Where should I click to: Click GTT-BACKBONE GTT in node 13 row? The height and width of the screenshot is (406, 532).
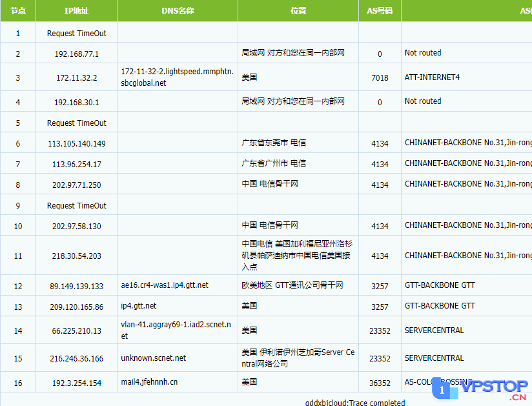[x=440, y=306]
